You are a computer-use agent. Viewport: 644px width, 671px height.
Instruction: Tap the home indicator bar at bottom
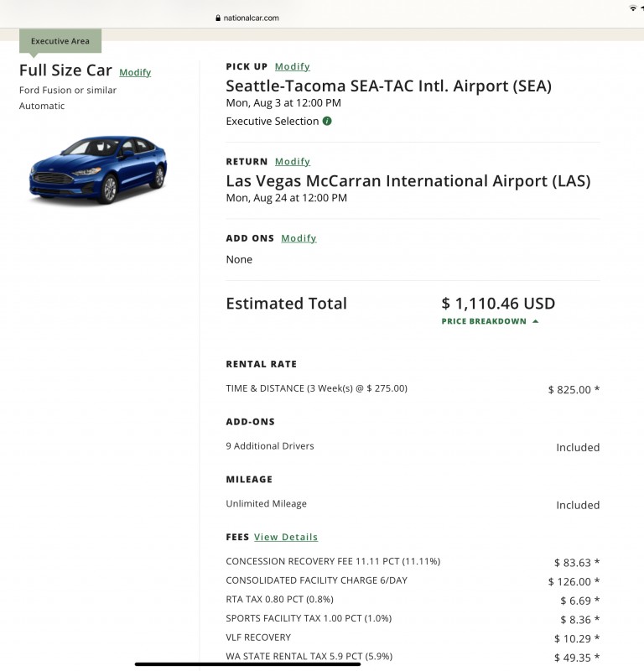coord(247,664)
